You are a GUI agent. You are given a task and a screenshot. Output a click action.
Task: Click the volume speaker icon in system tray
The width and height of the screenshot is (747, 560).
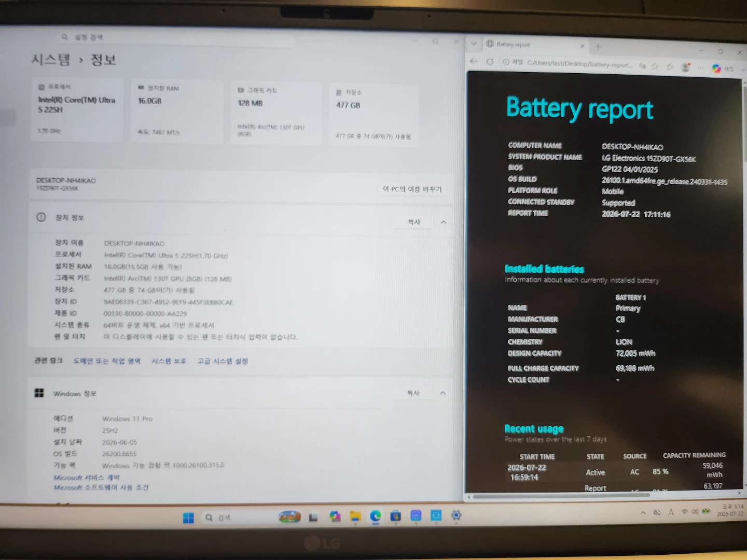(x=695, y=512)
